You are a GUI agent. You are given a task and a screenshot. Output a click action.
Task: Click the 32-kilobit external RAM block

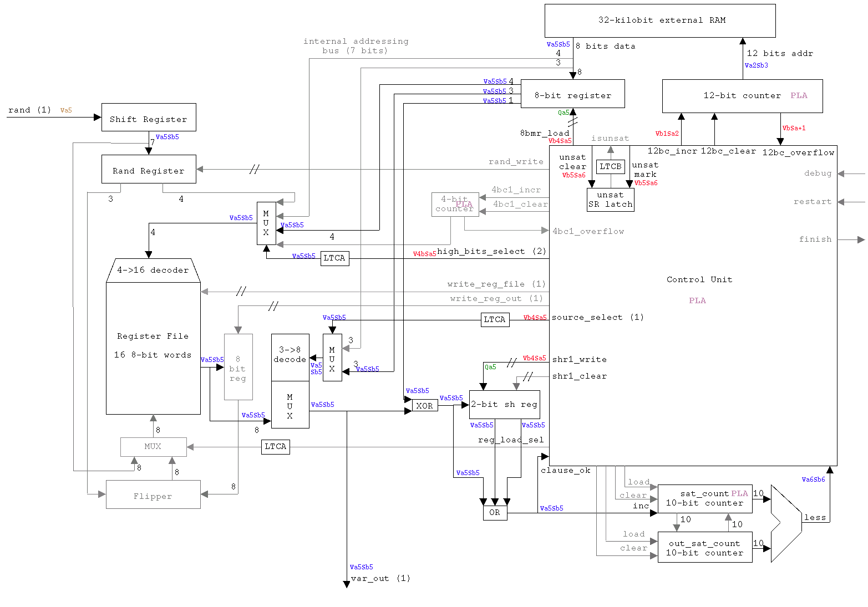pos(660,21)
